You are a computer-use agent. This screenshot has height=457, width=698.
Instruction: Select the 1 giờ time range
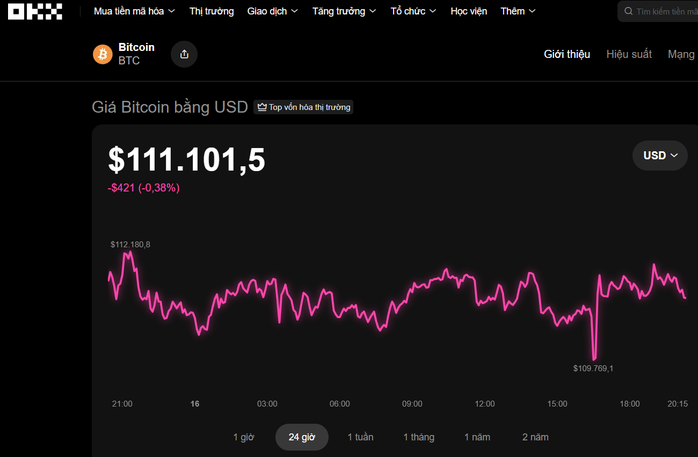point(244,437)
